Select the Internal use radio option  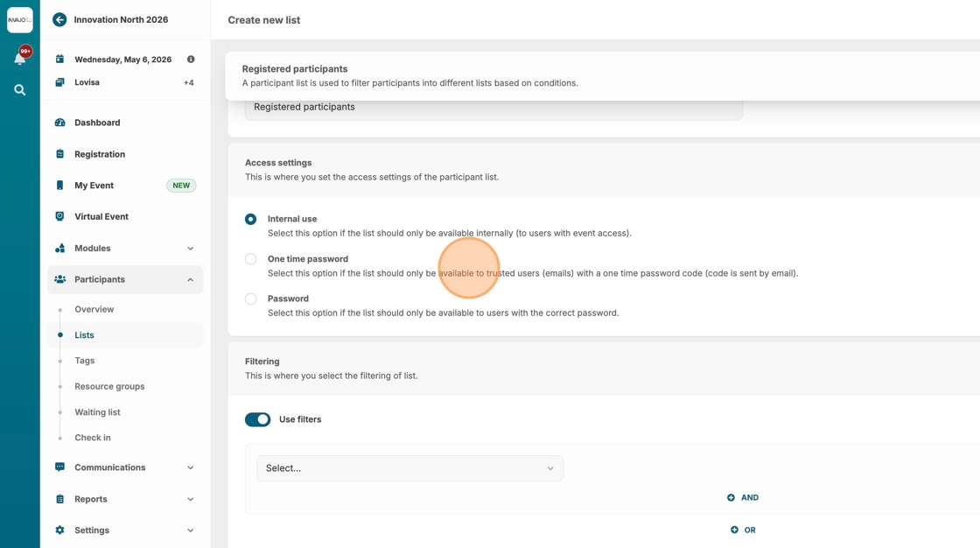(251, 219)
